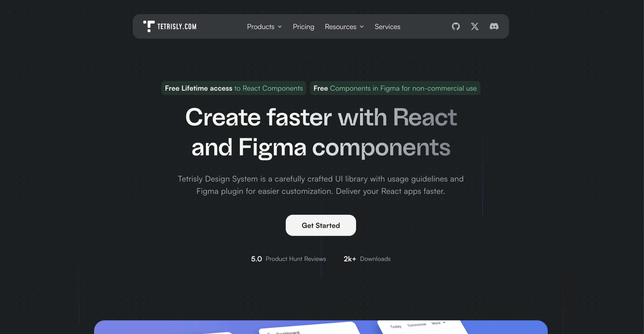Click the Tetrisly Design System description paragraph
Image resolution: width=644 pixels, height=334 pixels.
321,185
